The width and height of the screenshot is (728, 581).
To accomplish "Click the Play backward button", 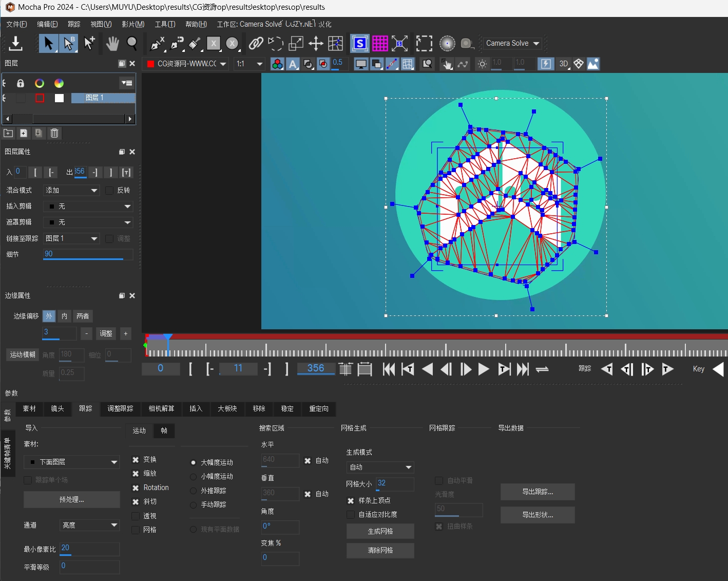I will [427, 369].
